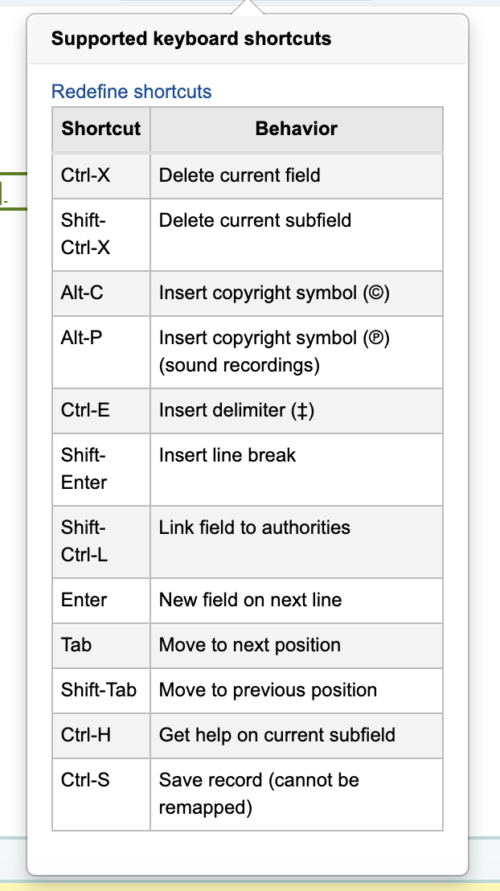Click Insert delimiter (‡) description
Screen dimensions: 500x891
point(236,410)
